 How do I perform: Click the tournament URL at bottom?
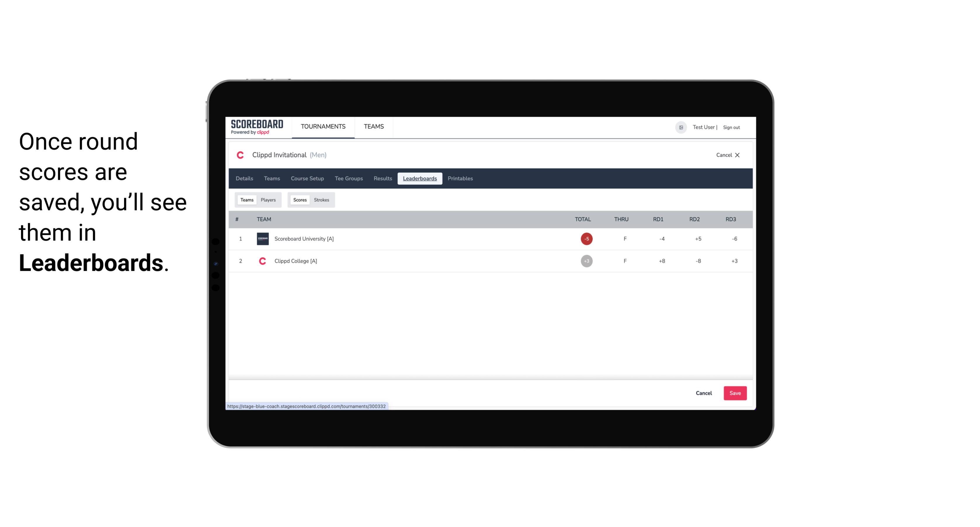(x=307, y=406)
